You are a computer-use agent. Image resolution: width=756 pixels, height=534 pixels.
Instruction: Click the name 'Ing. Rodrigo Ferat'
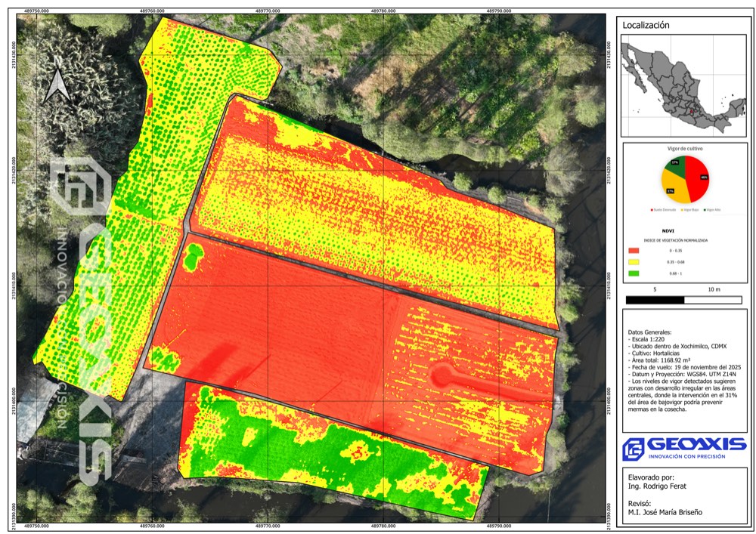657,486
